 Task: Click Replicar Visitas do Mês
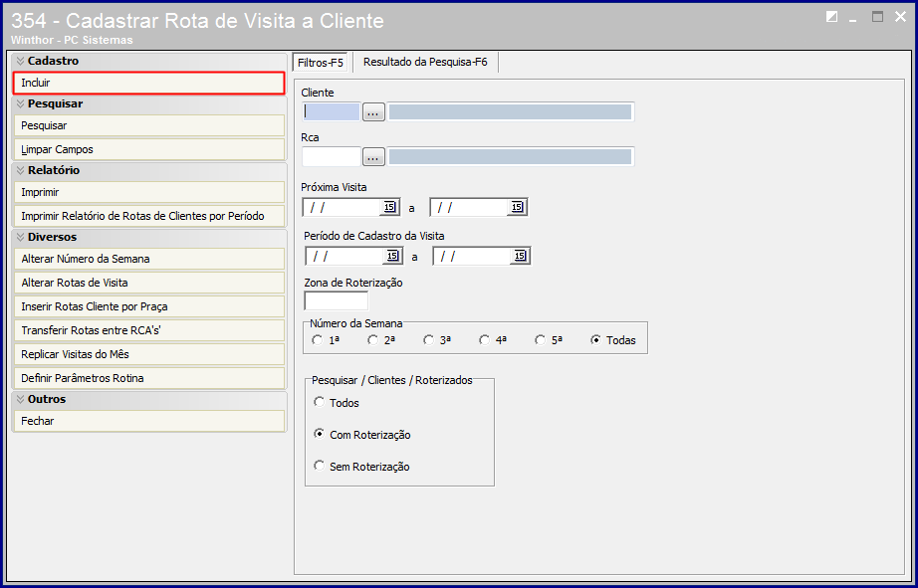click(148, 354)
